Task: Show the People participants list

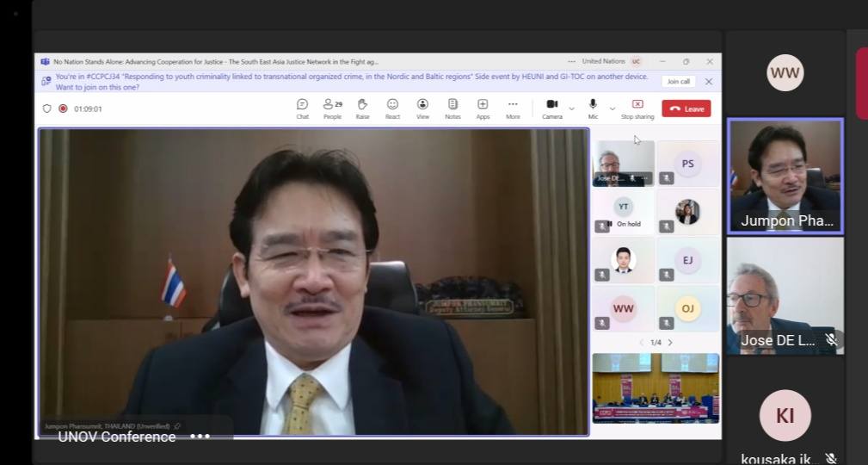Action: (x=332, y=108)
